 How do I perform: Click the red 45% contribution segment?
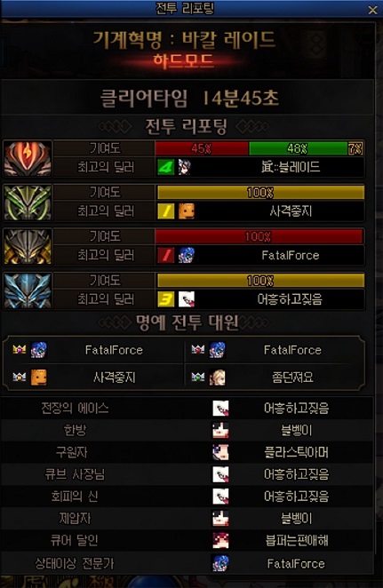tap(202, 148)
